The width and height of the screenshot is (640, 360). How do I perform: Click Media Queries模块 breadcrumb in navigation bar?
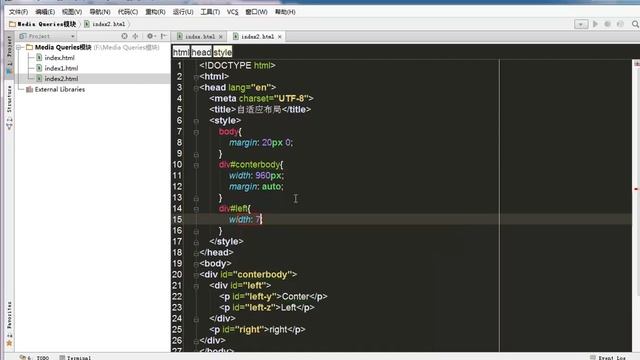coord(43,24)
